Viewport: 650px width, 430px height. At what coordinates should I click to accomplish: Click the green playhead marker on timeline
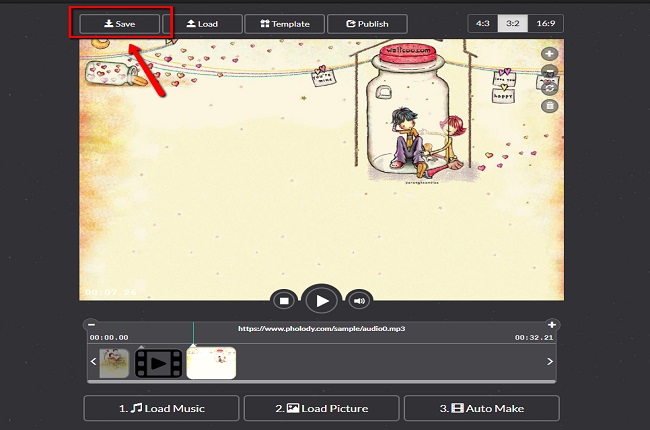tap(193, 334)
